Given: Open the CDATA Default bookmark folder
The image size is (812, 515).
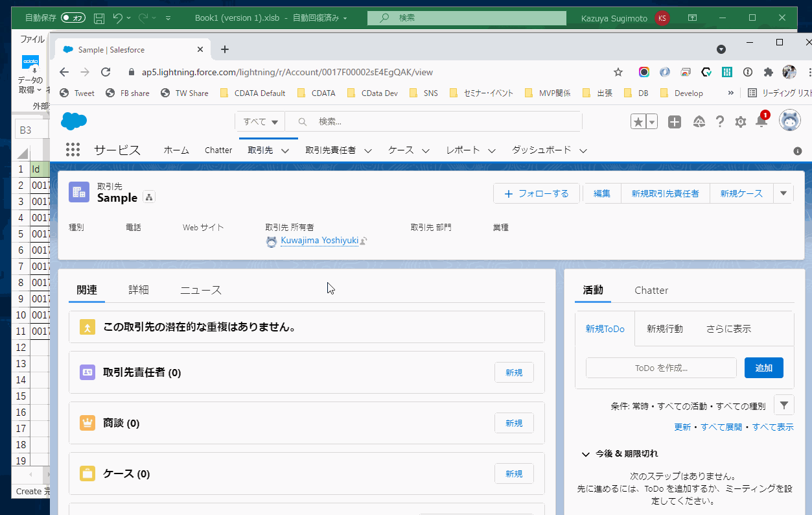Looking at the screenshot, I should click(253, 93).
